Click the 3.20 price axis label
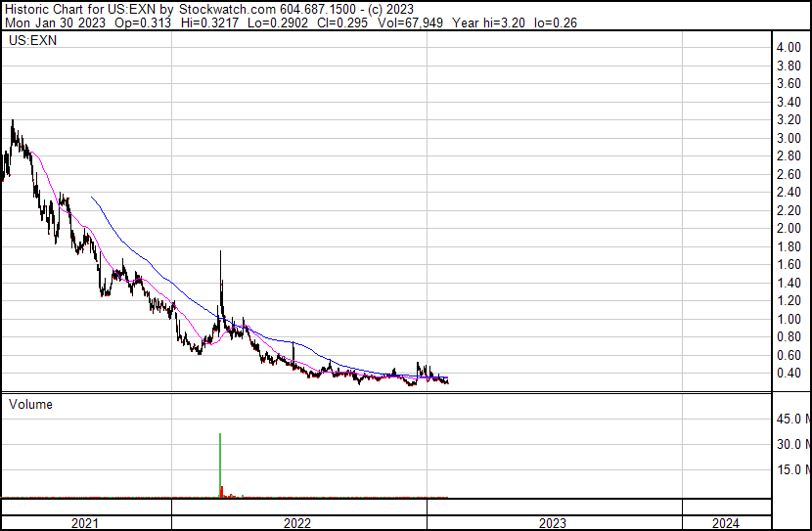This screenshot has height=531, width=812. (789, 120)
